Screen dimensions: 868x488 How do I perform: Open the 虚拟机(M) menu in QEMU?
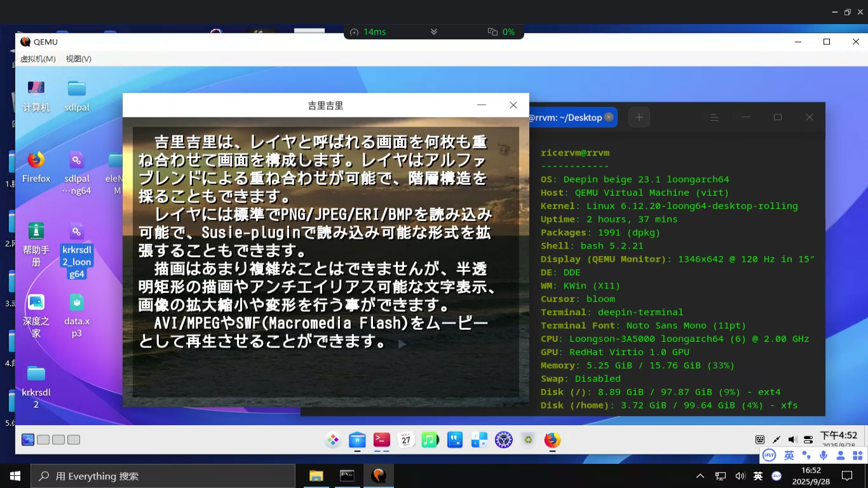(x=38, y=58)
